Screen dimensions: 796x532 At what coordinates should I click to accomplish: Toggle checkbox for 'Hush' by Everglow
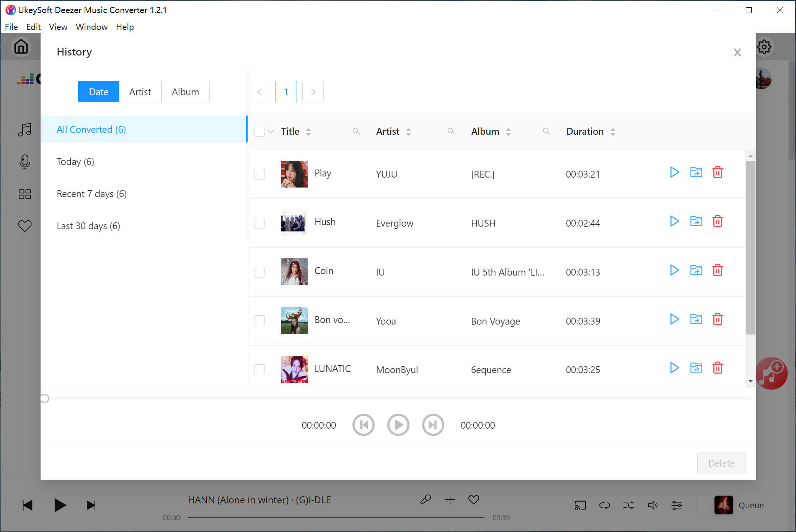point(259,223)
